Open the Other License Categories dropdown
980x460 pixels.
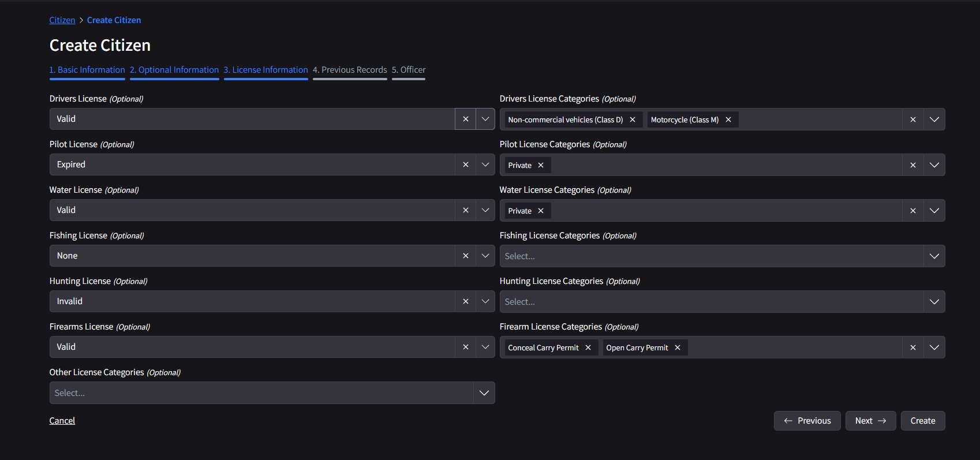(484, 393)
